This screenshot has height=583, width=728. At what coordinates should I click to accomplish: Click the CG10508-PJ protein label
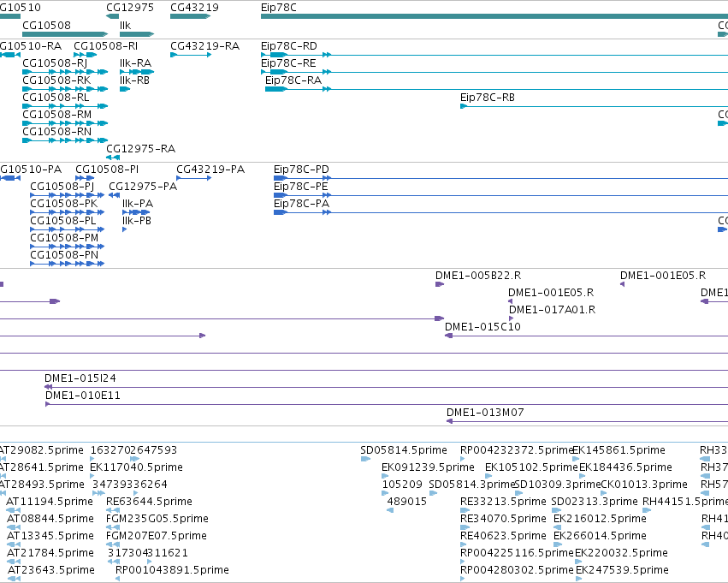[x=62, y=187]
